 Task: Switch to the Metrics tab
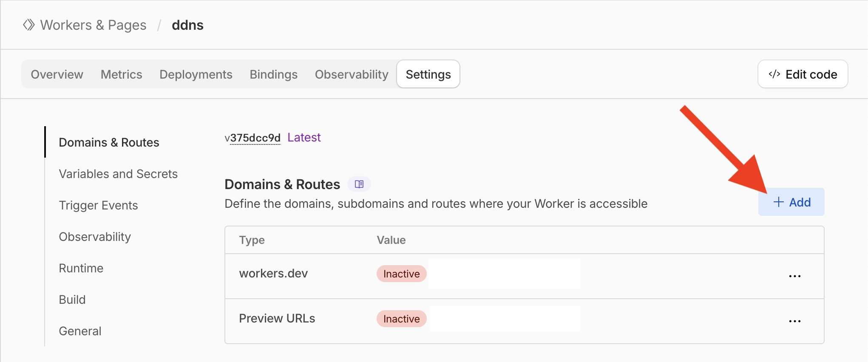[121, 74]
